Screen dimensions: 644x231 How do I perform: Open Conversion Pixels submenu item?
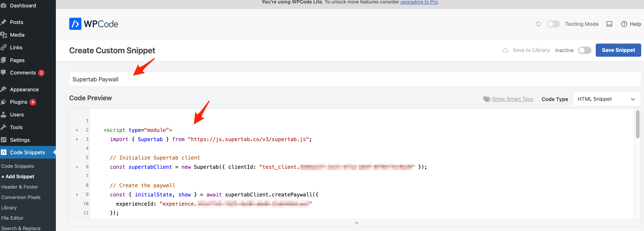21,197
